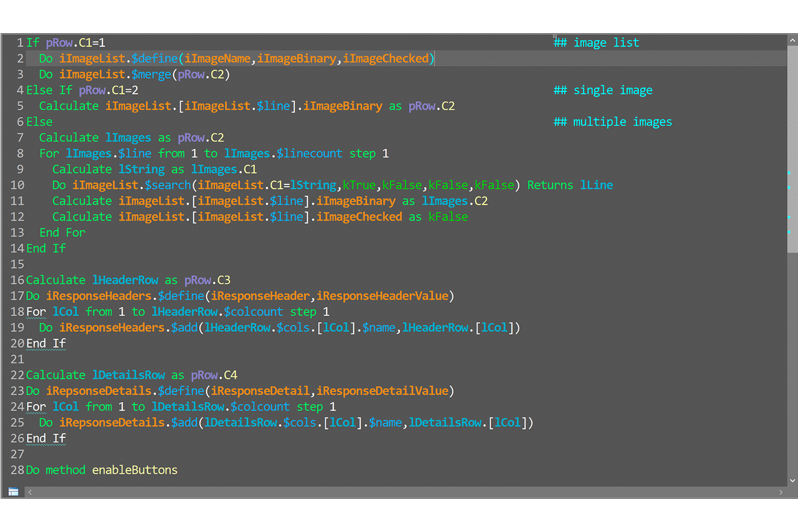Click 'End For' on line 13
798x532 pixels.
[61, 232]
